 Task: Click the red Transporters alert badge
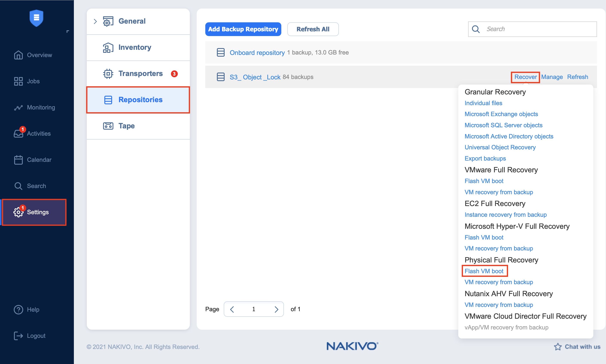click(174, 74)
